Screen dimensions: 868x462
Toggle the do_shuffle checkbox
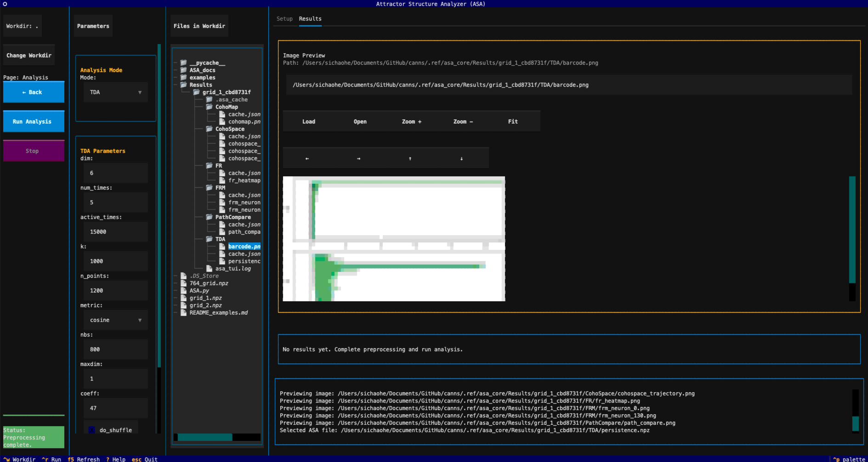pos(92,430)
